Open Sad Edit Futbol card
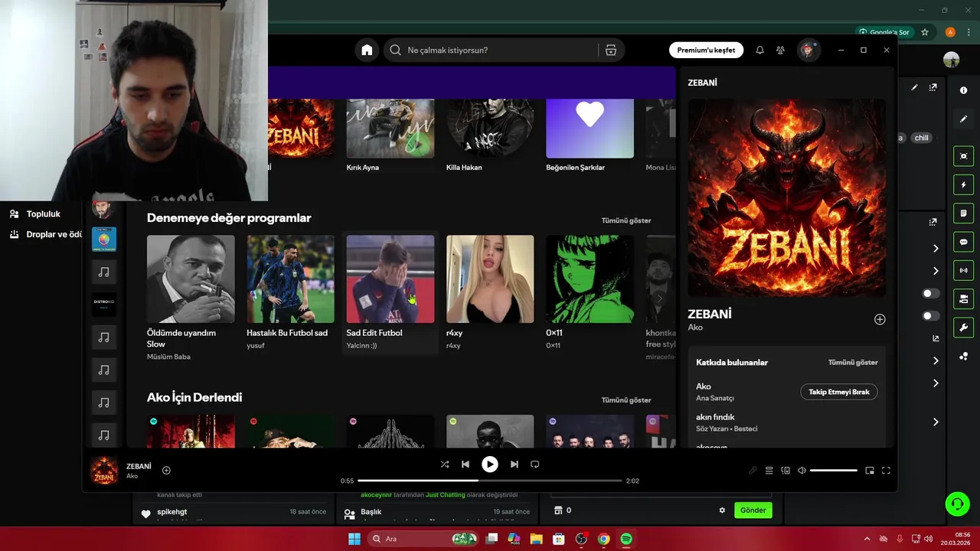 click(390, 293)
